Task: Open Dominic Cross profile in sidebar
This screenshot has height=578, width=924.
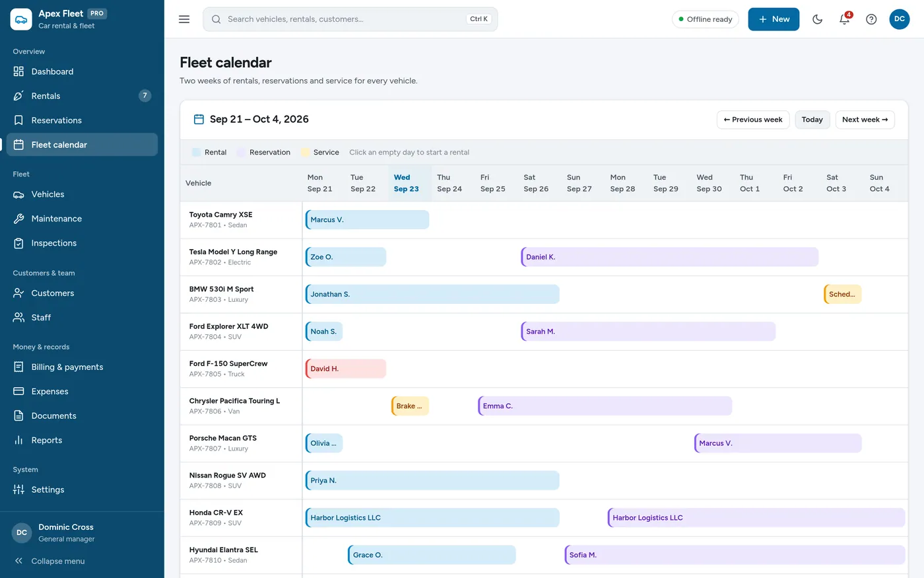Action: coord(82,532)
